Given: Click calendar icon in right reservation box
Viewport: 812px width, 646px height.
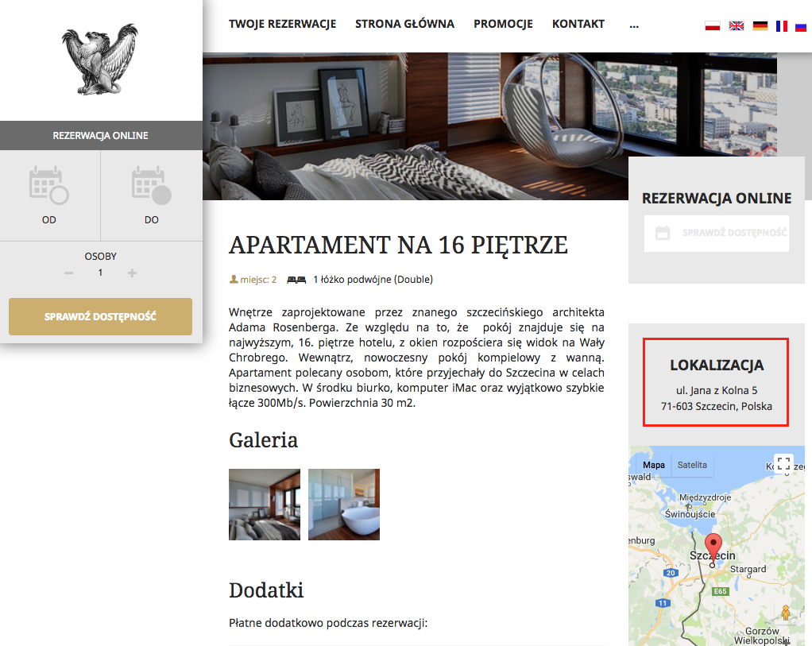Looking at the screenshot, I should coord(663,233).
